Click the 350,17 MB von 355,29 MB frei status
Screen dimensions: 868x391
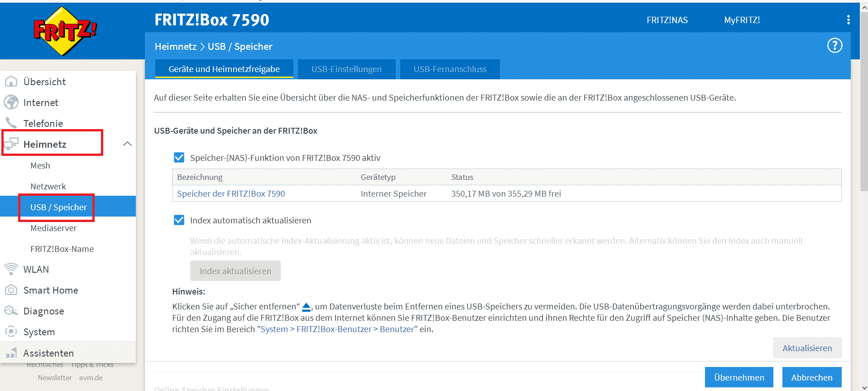506,193
